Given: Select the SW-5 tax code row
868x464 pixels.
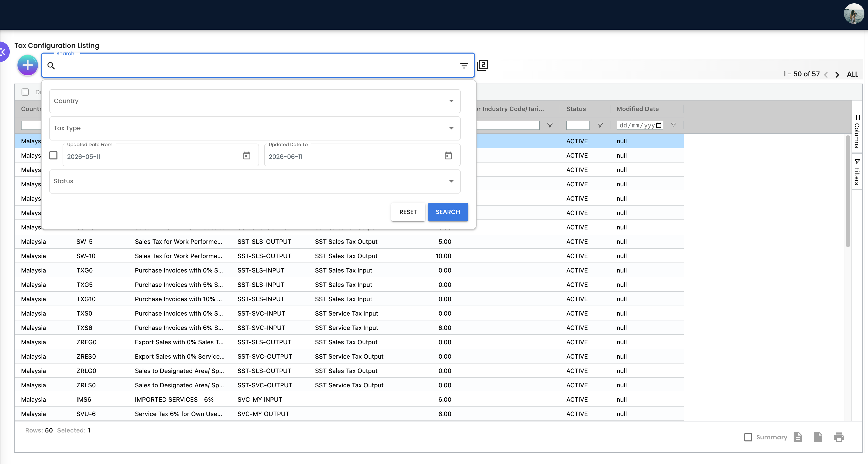Looking at the screenshot, I should [x=349, y=241].
